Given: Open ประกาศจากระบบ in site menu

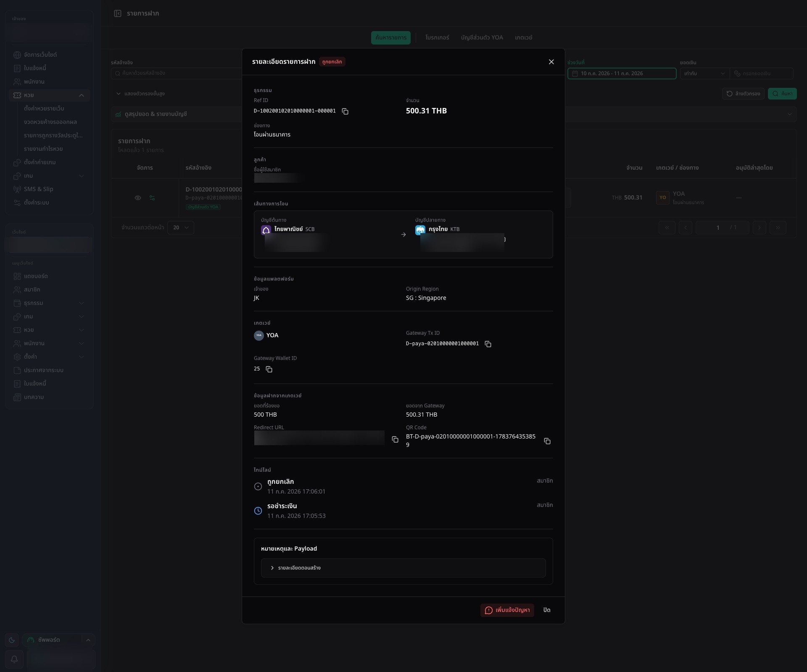Looking at the screenshot, I should click(x=49, y=370).
